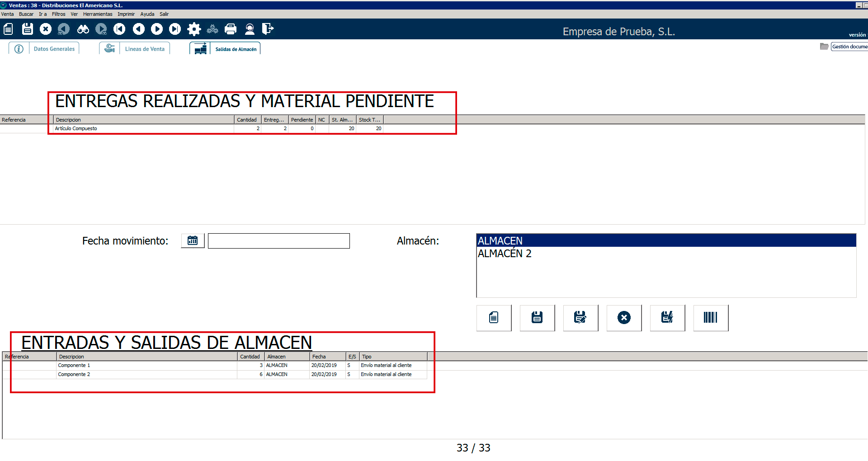Click the binoculars search icon in toolbar
Viewport: 868px width, 461px height.
click(x=83, y=29)
